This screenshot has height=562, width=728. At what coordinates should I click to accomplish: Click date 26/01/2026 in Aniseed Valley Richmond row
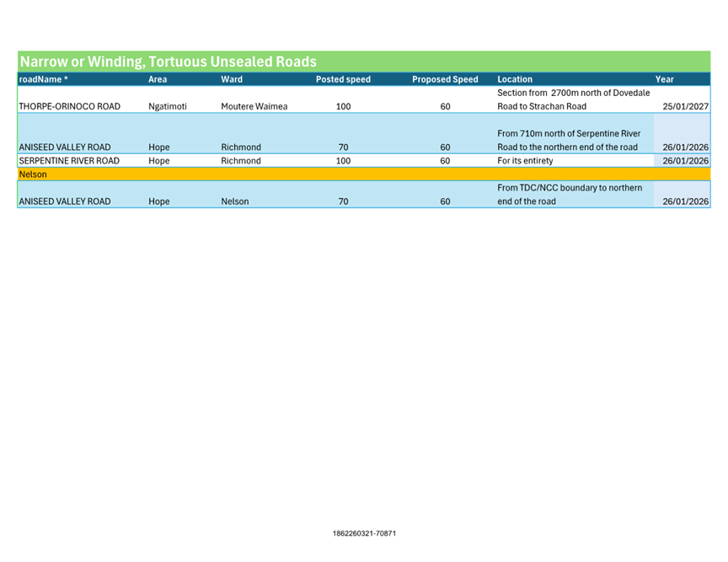point(685,147)
